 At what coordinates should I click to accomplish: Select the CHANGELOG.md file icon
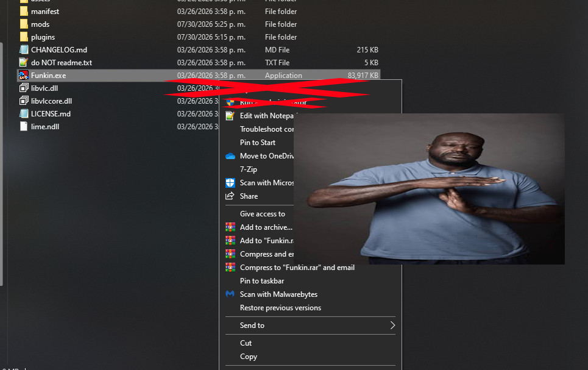coord(24,50)
